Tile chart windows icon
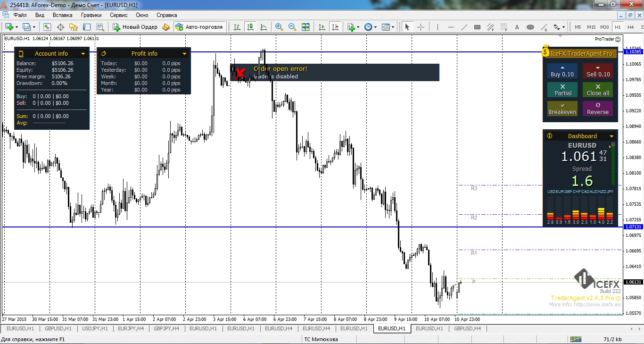Image resolution: width=644 pixels, height=344 pixels. [305, 27]
